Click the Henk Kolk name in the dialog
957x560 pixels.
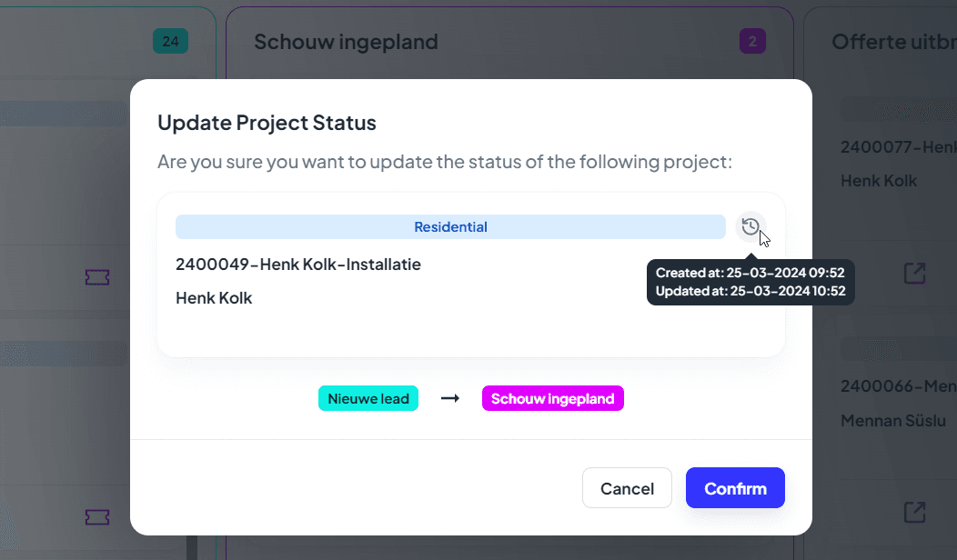click(214, 297)
